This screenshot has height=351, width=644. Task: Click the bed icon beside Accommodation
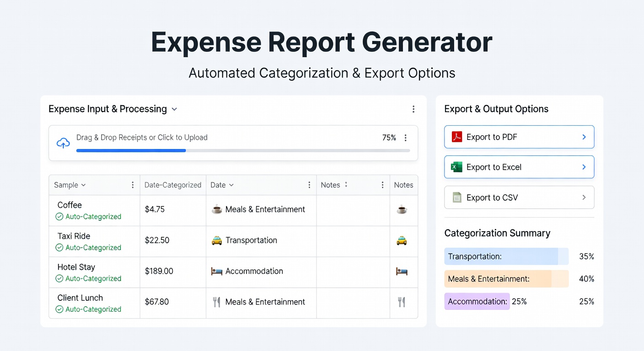[x=216, y=271]
